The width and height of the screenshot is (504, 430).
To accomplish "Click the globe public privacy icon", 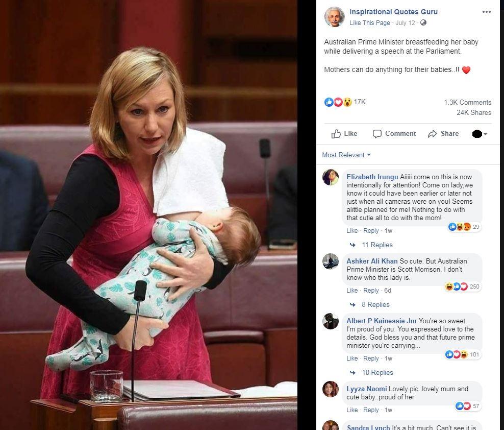I will (x=423, y=22).
